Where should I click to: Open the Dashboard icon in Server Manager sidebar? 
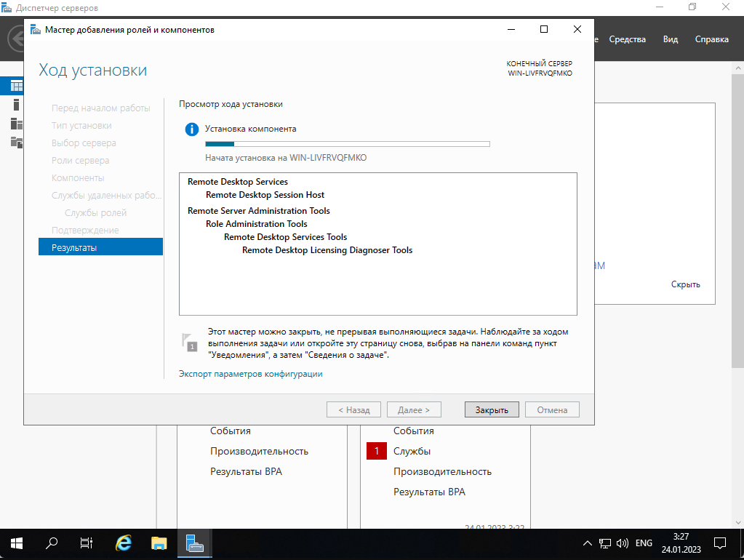point(16,86)
